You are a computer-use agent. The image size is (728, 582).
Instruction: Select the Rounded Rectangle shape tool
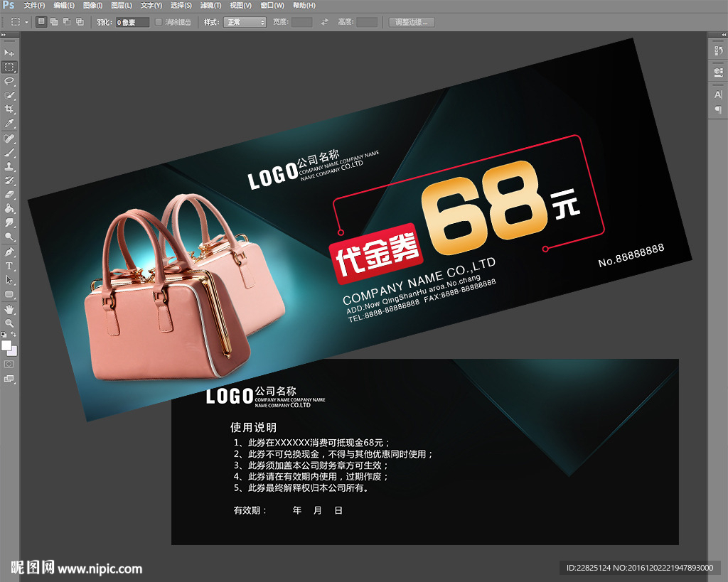tap(9, 294)
